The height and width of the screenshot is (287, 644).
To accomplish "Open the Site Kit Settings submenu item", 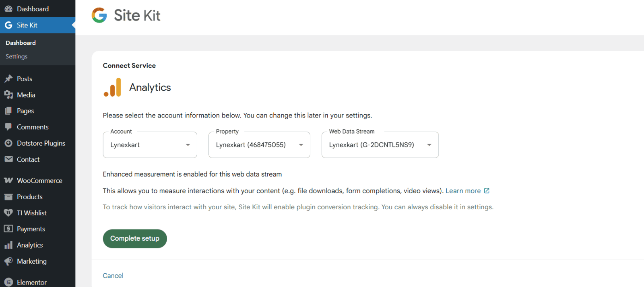I will coord(17,56).
